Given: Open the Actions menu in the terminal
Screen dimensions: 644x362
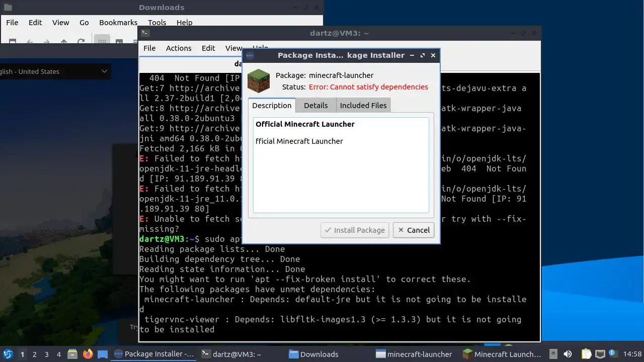Looking at the screenshot, I should pos(179,48).
